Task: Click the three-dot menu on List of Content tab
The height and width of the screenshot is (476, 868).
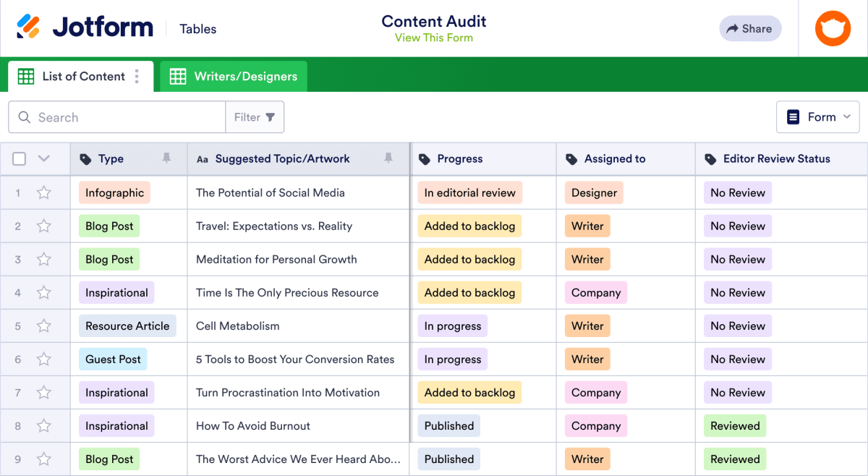Action: point(137,77)
